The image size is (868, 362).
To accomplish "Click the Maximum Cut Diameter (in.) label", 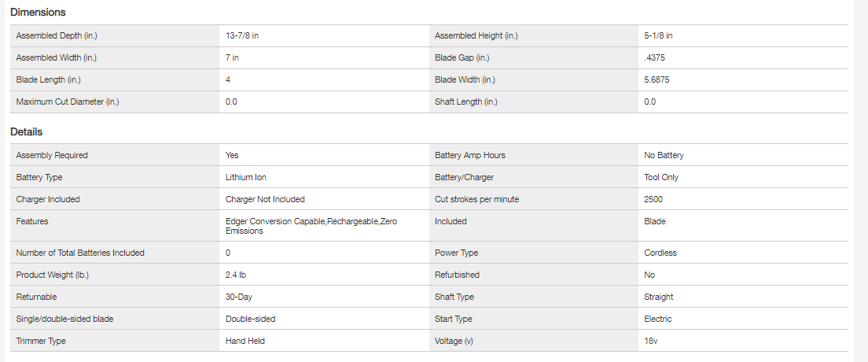I will click(68, 102).
